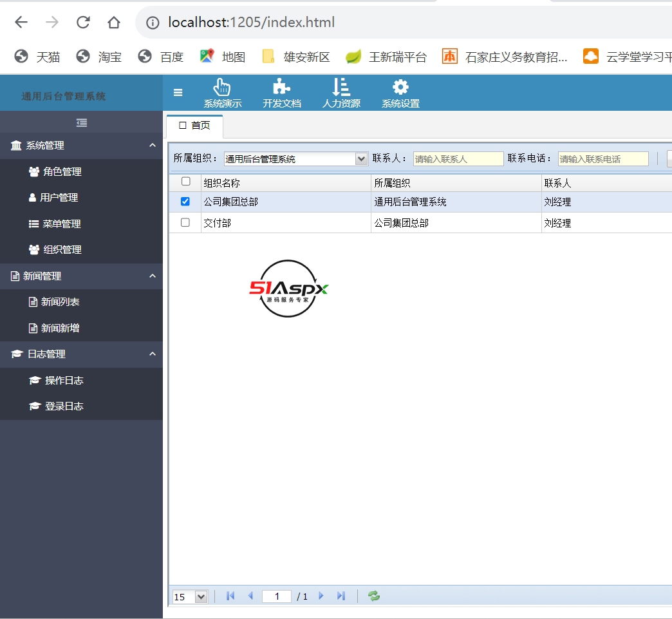Collapse the 系统管理 menu group

82,146
